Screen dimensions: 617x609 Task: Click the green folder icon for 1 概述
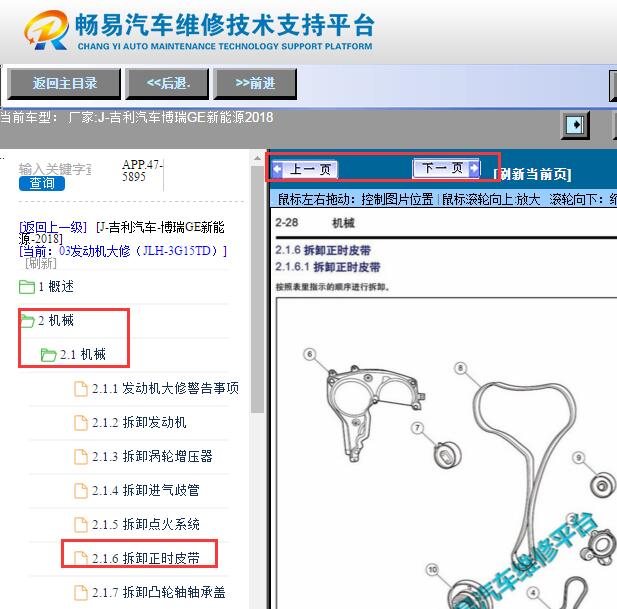click(x=27, y=287)
